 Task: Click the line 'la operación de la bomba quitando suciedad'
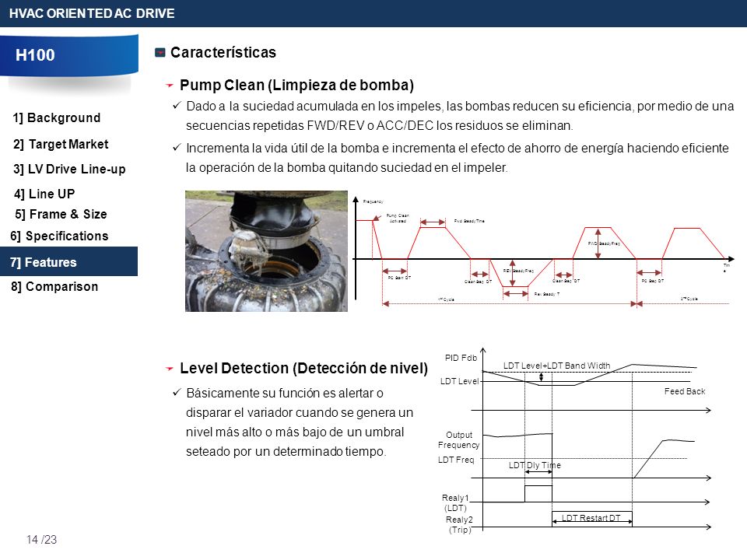pos(347,168)
